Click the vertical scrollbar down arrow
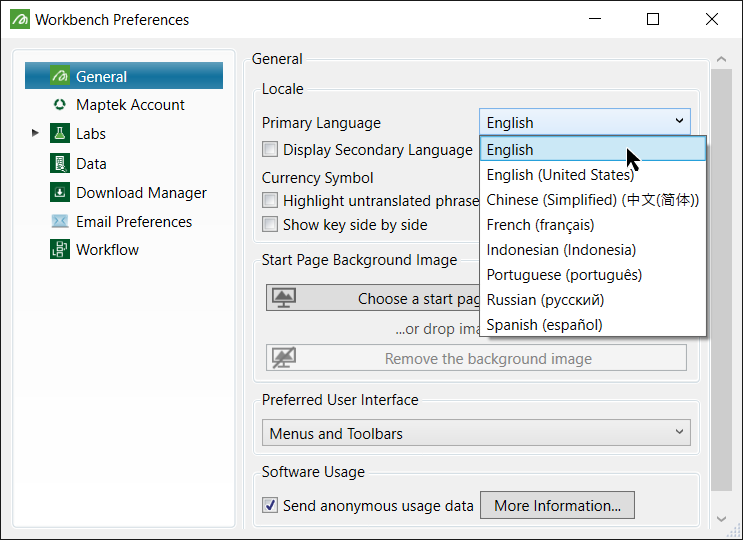This screenshot has height=540, width=743. click(722, 519)
